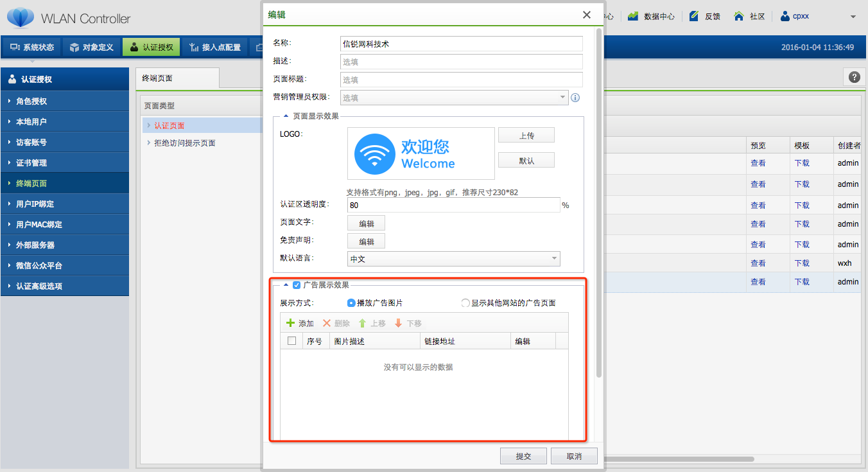Open 社区 with the house icon

coord(750,17)
